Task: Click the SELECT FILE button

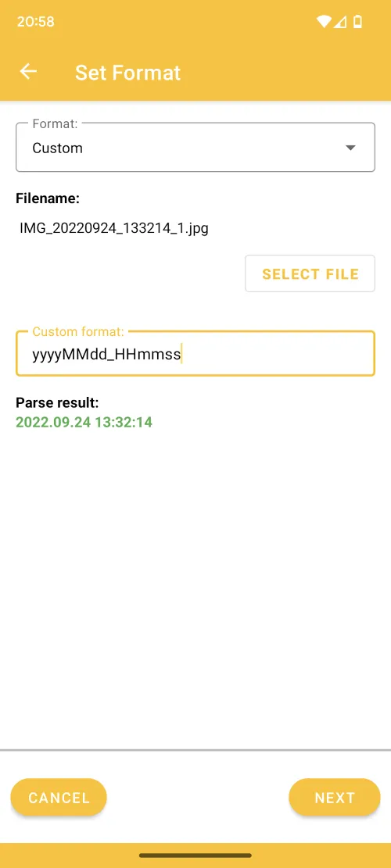Action: [310, 273]
